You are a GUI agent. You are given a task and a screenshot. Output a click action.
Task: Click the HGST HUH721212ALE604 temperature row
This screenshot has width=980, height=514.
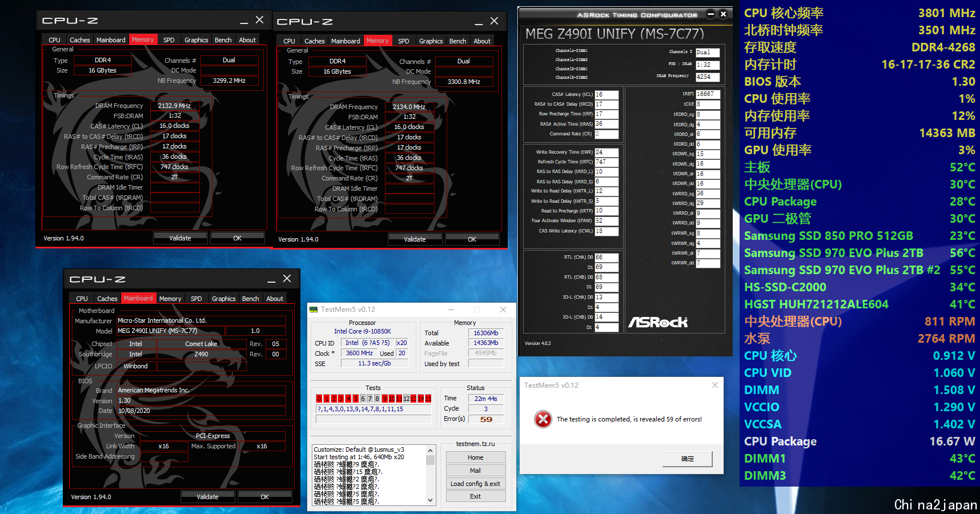[859, 304]
